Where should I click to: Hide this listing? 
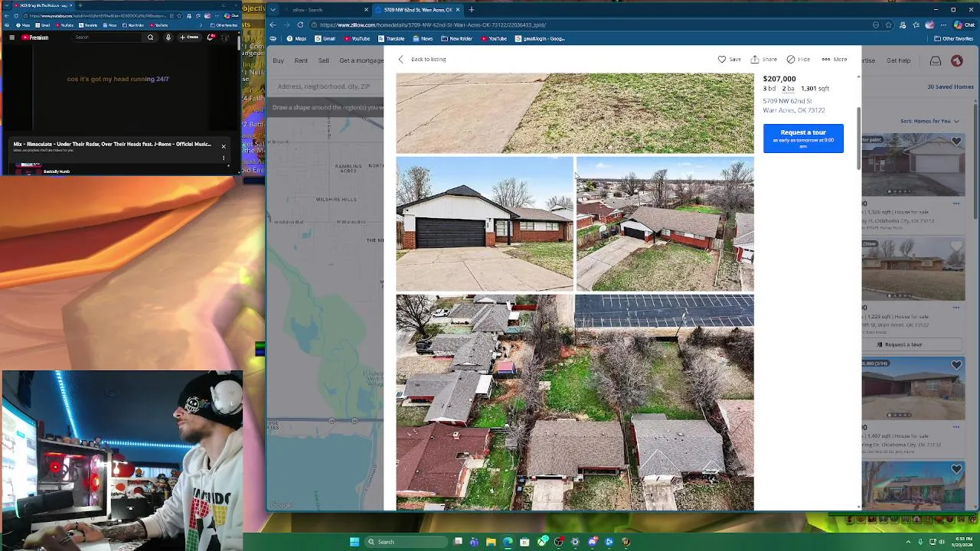coord(798,59)
